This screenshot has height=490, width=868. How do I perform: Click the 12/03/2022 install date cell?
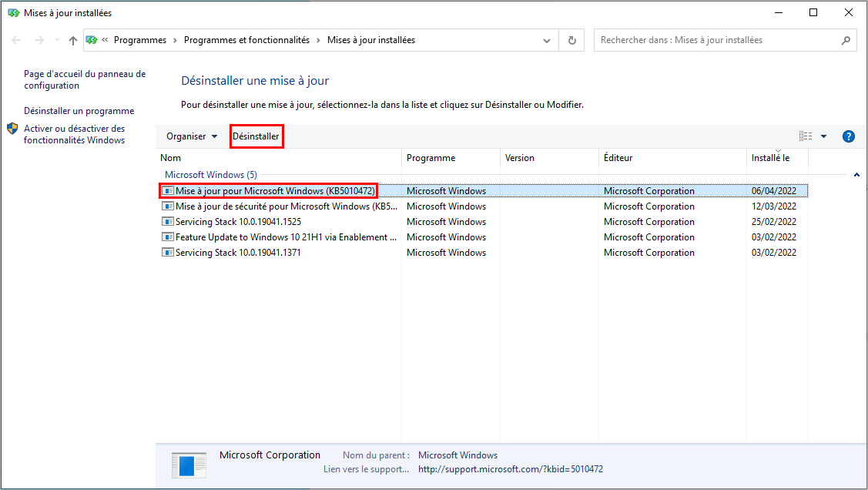tap(774, 206)
